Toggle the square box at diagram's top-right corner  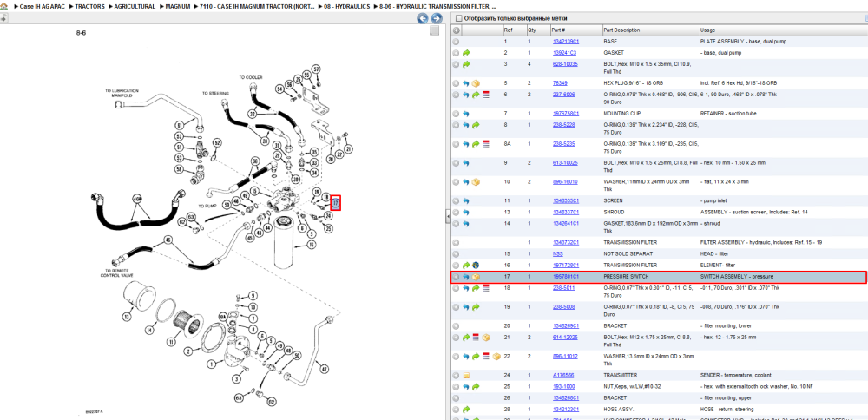pyautogui.click(x=435, y=30)
